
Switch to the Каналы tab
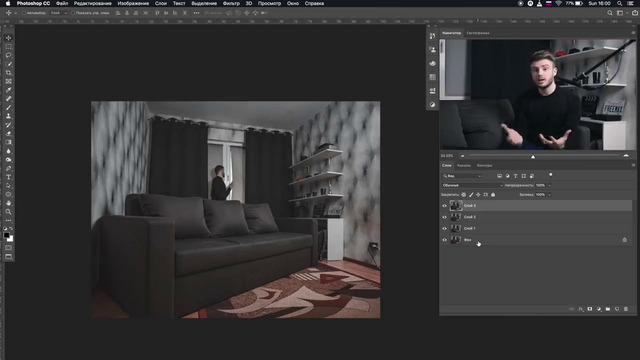464,165
